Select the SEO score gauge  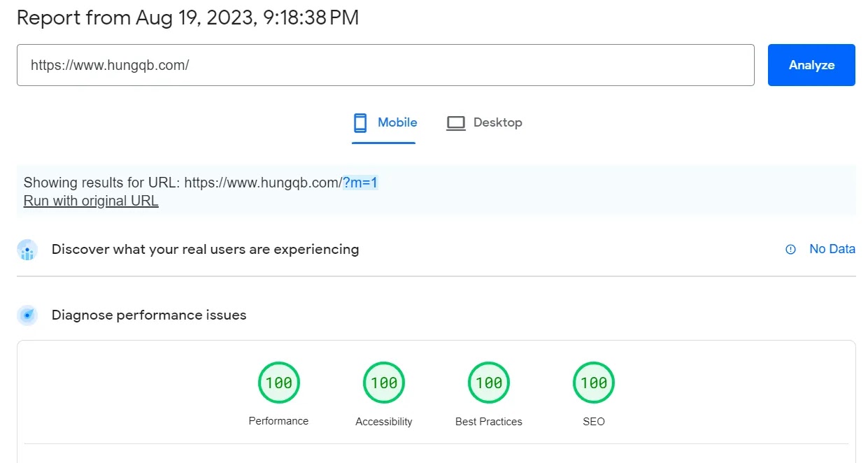click(594, 383)
